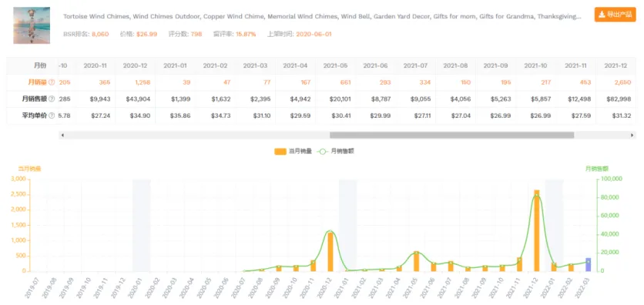Click the 100,000 right axis label

click(x=611, y=179)
